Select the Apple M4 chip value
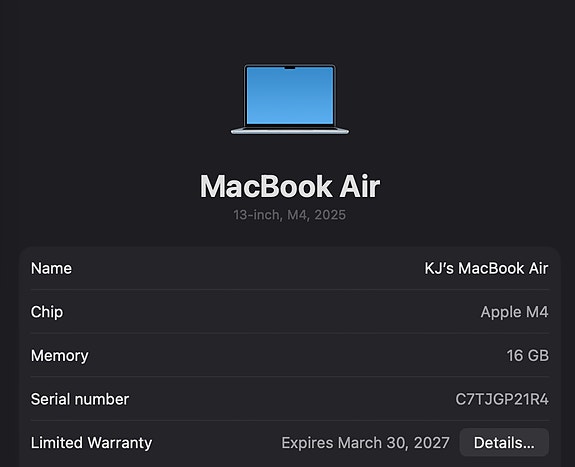 tap(514, 312)
